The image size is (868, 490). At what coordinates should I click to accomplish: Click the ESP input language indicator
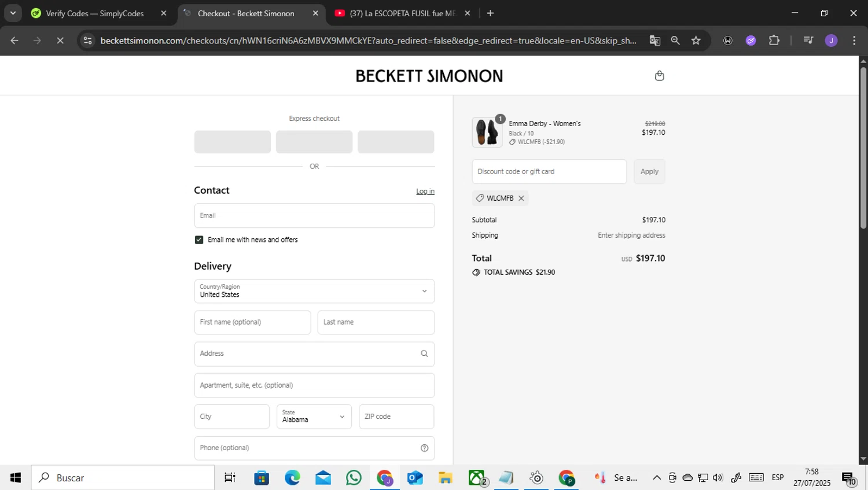click(x=778, y=478)
